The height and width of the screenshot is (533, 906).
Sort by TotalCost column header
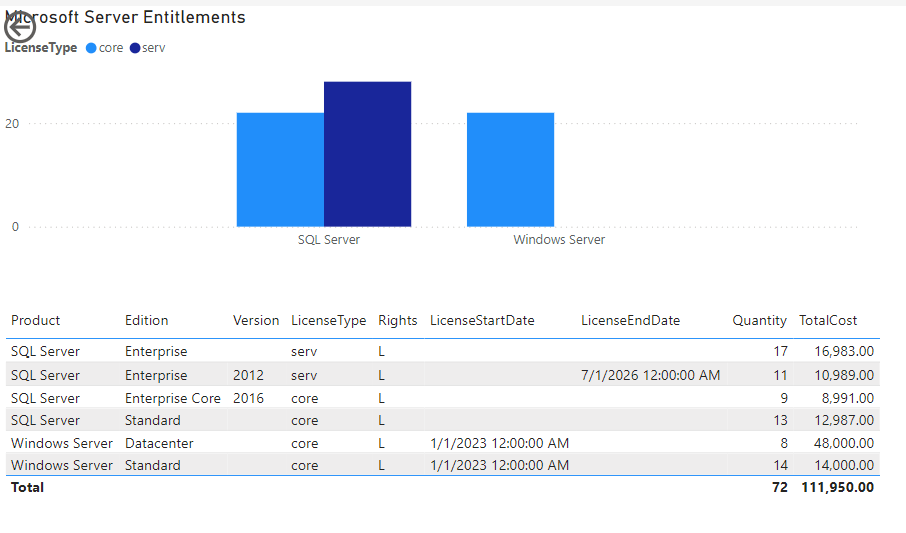[x=828, y=321]
